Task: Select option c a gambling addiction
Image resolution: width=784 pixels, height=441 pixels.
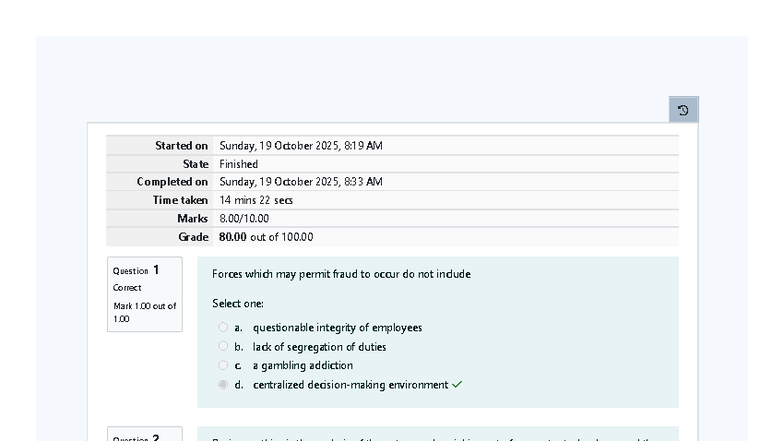Action: coord(223,365)
